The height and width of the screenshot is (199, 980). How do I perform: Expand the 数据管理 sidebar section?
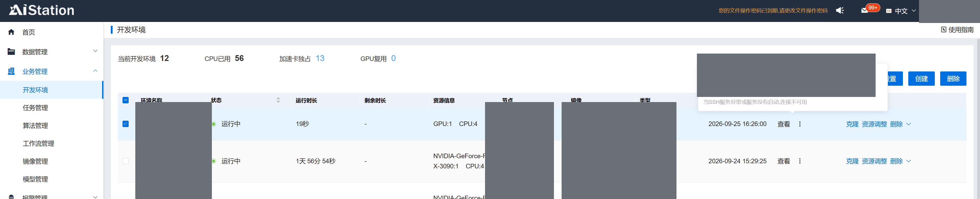[x=95, y=51]
